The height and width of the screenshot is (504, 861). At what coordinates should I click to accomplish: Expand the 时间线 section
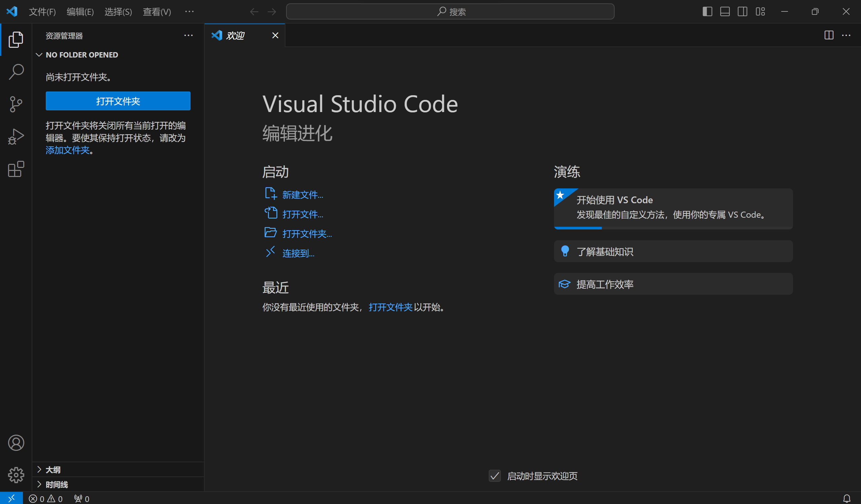[x=118, y=484]
